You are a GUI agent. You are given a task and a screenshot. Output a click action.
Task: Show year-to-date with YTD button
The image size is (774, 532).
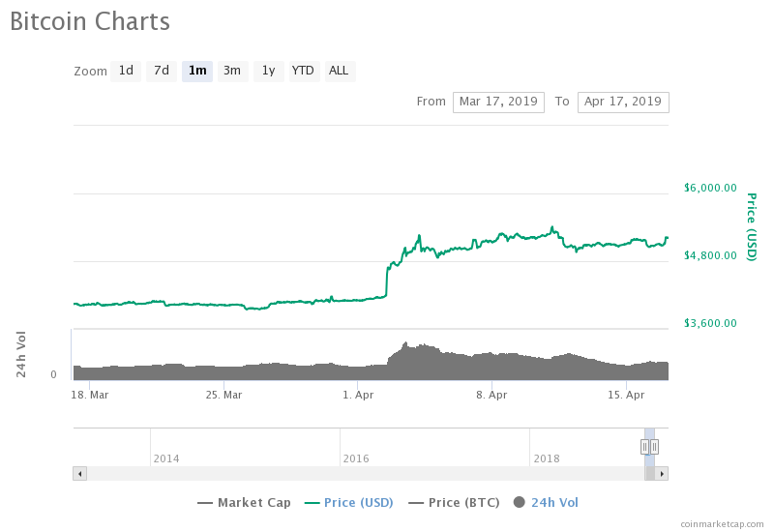click(304, 71)
